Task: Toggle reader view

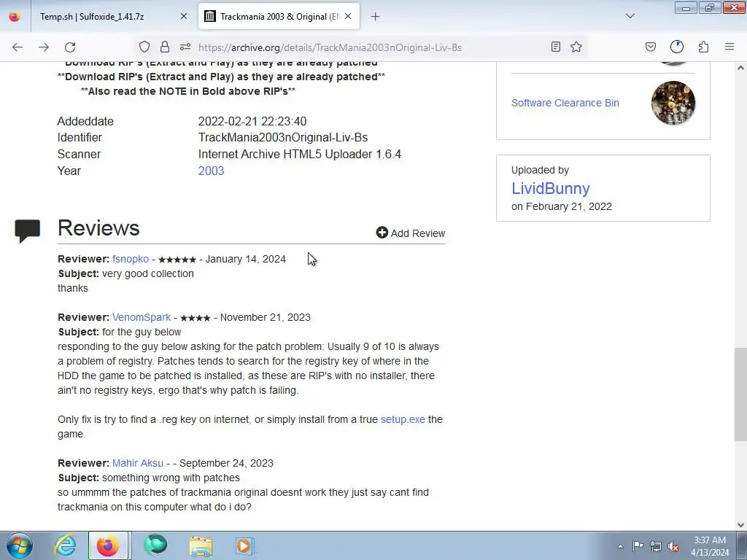Action: coord(555,47)
